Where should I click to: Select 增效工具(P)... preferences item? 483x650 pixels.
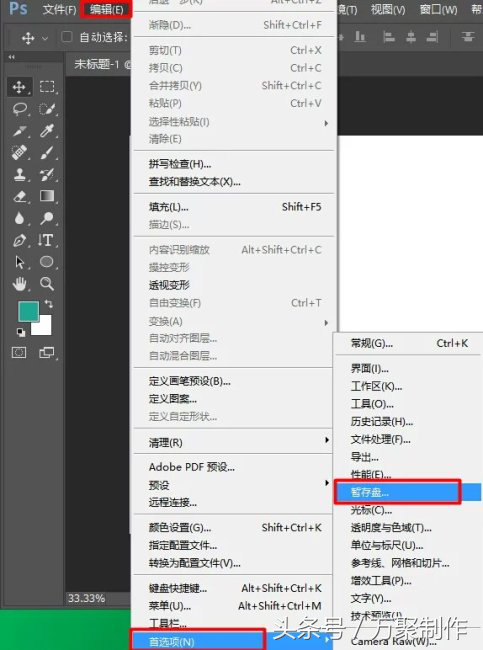408,581
